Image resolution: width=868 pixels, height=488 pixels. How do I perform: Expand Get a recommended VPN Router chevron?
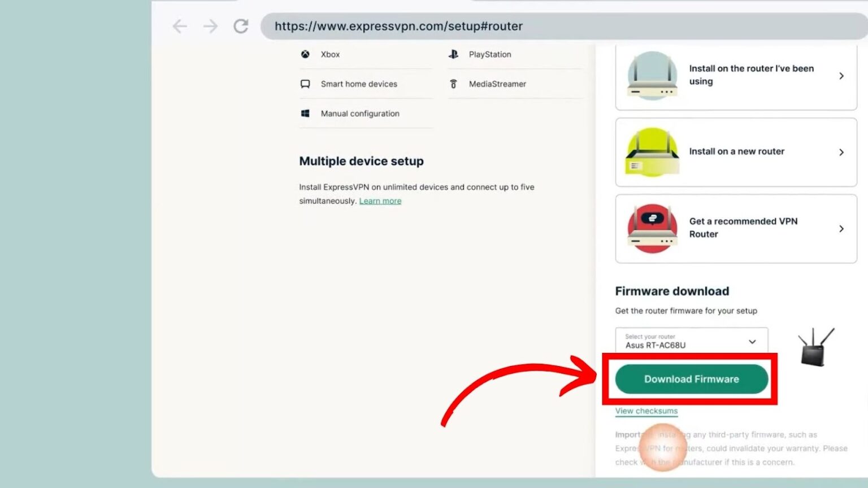(841, 229)
